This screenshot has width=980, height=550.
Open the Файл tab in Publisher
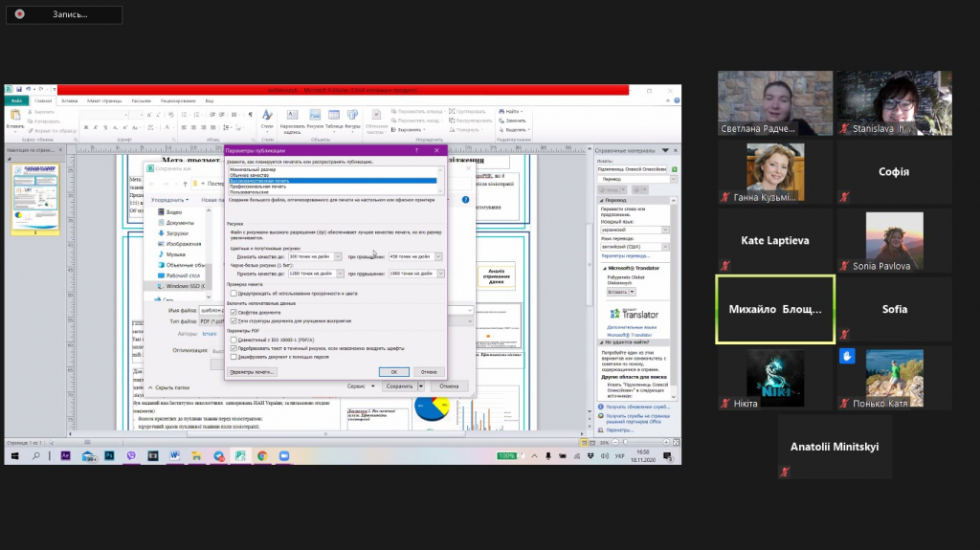(x=16, y=100)
